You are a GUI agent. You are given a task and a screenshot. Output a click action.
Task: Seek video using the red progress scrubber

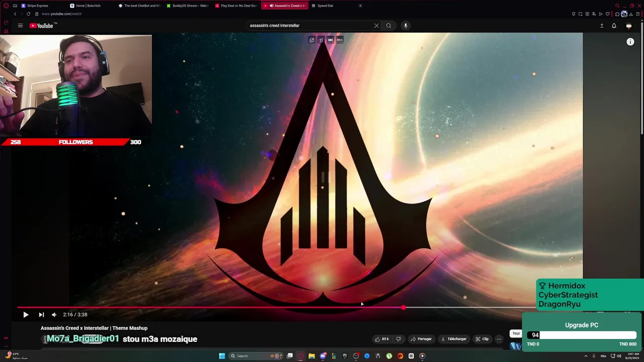click(404, 307)
